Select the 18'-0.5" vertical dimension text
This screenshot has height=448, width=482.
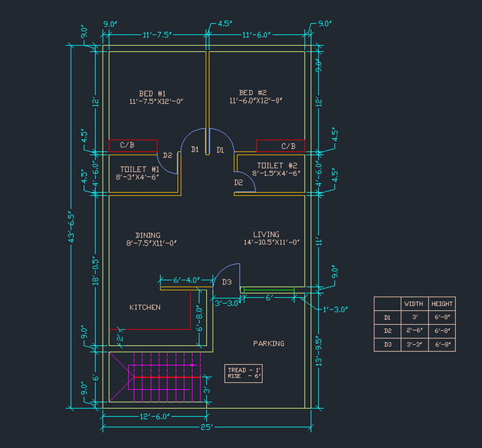coord(96,272)
